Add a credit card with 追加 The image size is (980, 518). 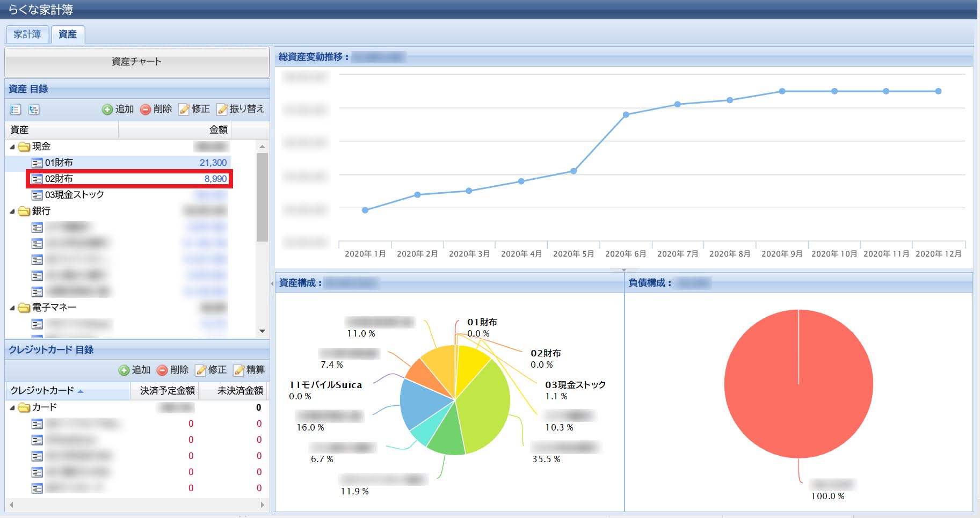(x=134, y=370)
